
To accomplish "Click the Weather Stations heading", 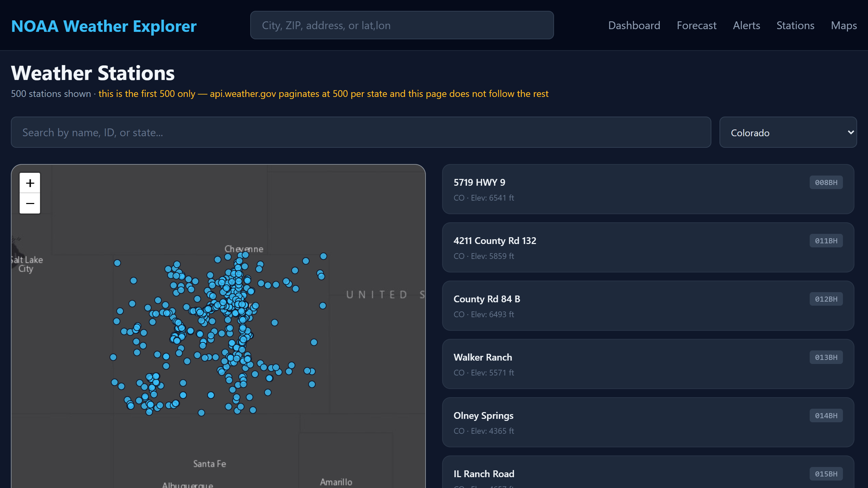I will [x=93, y=73].
